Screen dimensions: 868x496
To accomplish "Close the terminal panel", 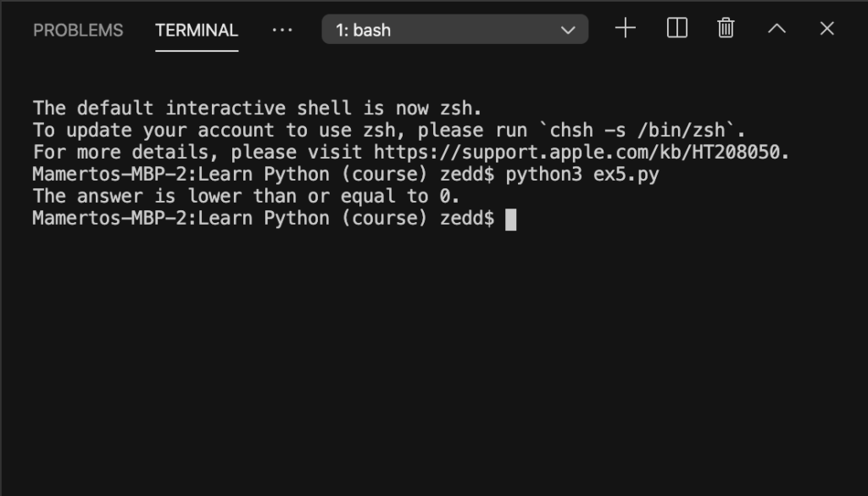I will 827,28.
